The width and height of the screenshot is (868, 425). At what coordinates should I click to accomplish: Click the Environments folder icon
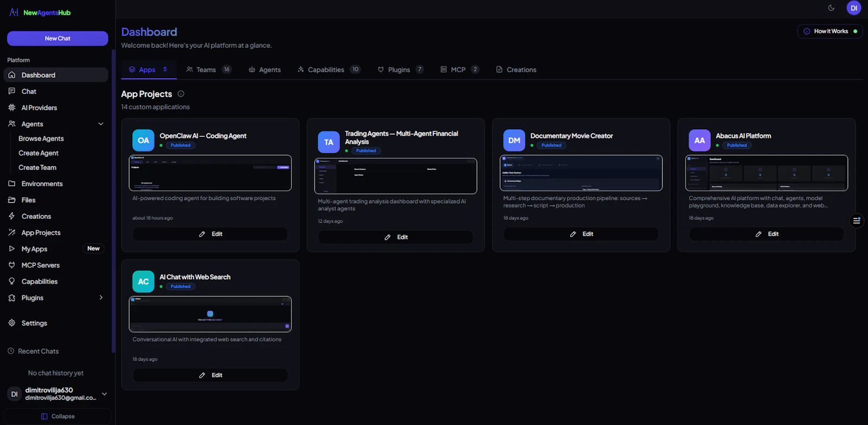click(x=12, y=183)
